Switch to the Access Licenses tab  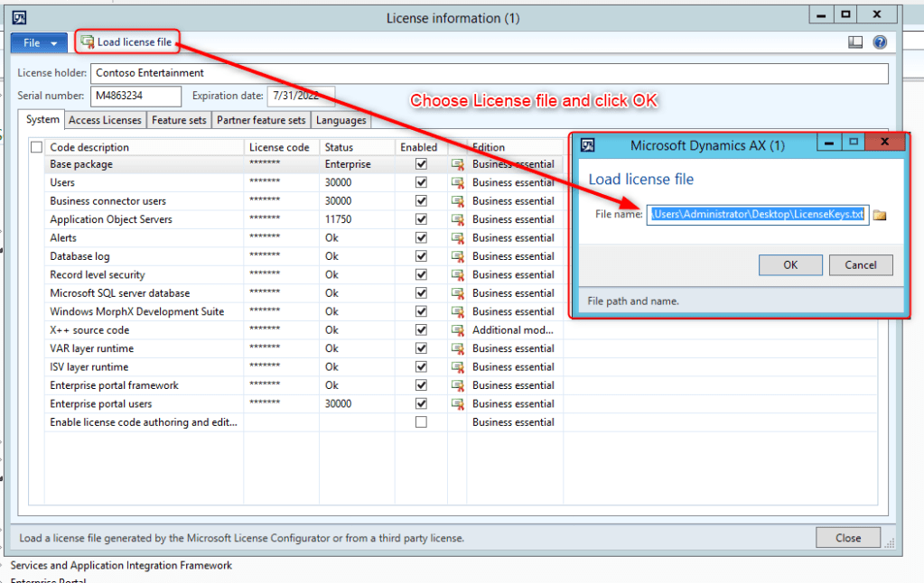pyautogui.click(x=105, y=120)
